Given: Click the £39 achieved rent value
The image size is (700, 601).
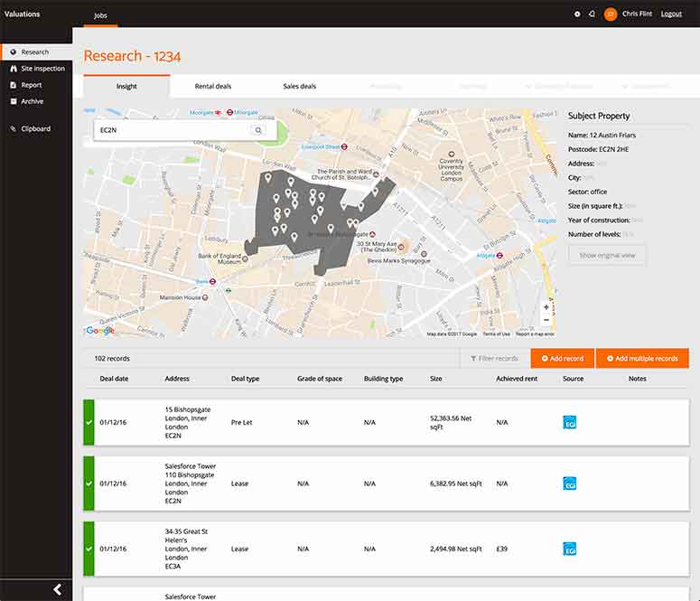Looking at the screenshot, I should click(x=502, y=549).
